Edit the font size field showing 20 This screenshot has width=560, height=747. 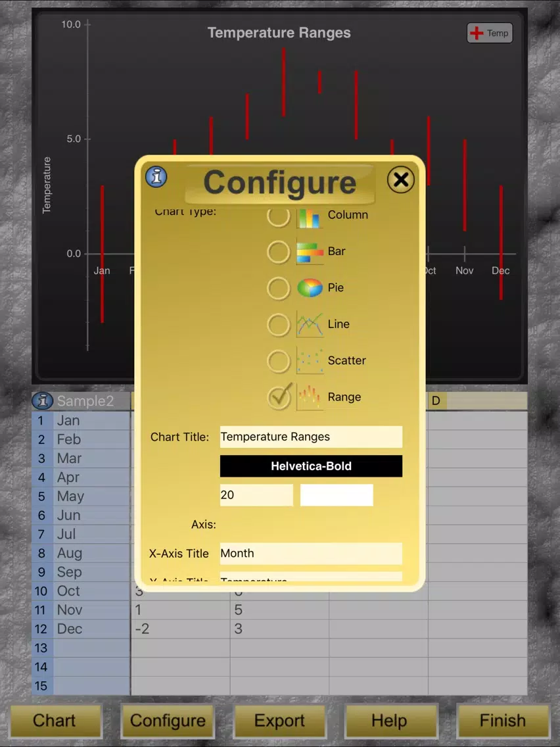(256, 495)
